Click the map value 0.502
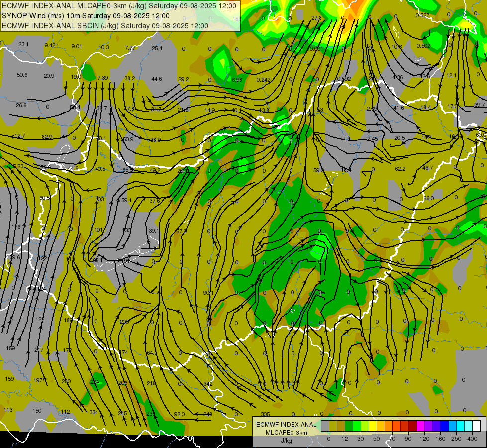The image size is (487, 448). click(423, 46)
